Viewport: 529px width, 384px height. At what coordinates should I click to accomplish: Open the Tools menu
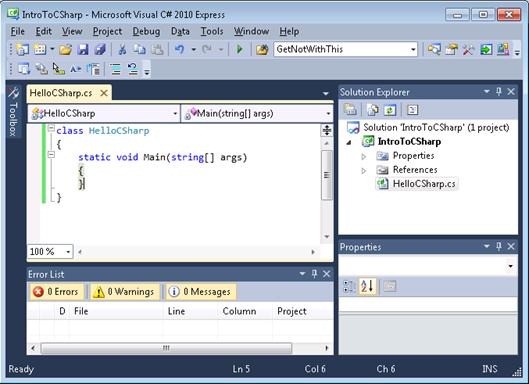click(x=212, y=31)
